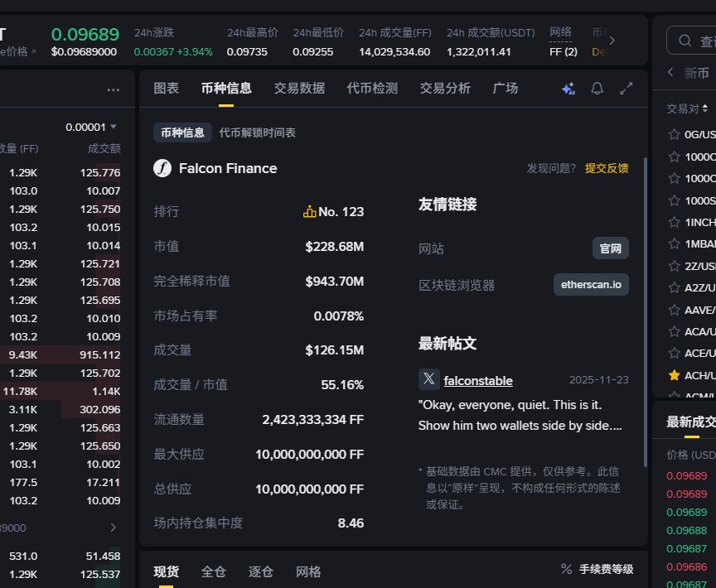This screenshot has height=588, width=716.
Task: Click the falconstable post preview text
Action: point(520,415)
